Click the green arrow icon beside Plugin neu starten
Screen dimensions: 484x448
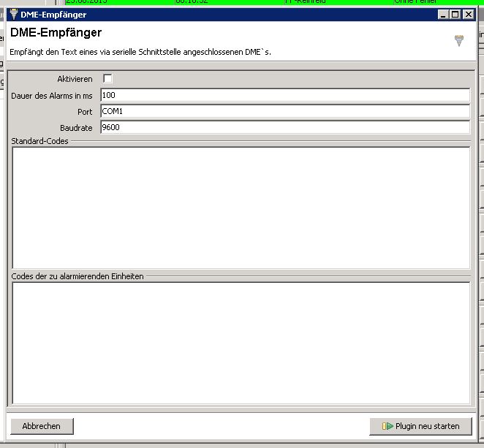click(x=387, y=426)
